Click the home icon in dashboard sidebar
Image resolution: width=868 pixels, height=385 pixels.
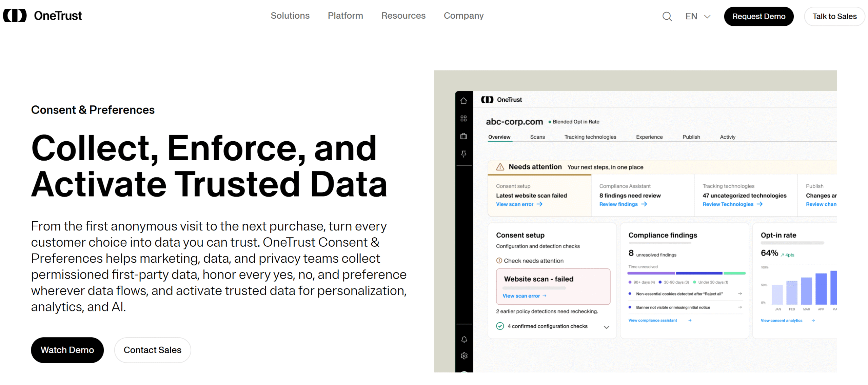[x=463, y=101]
